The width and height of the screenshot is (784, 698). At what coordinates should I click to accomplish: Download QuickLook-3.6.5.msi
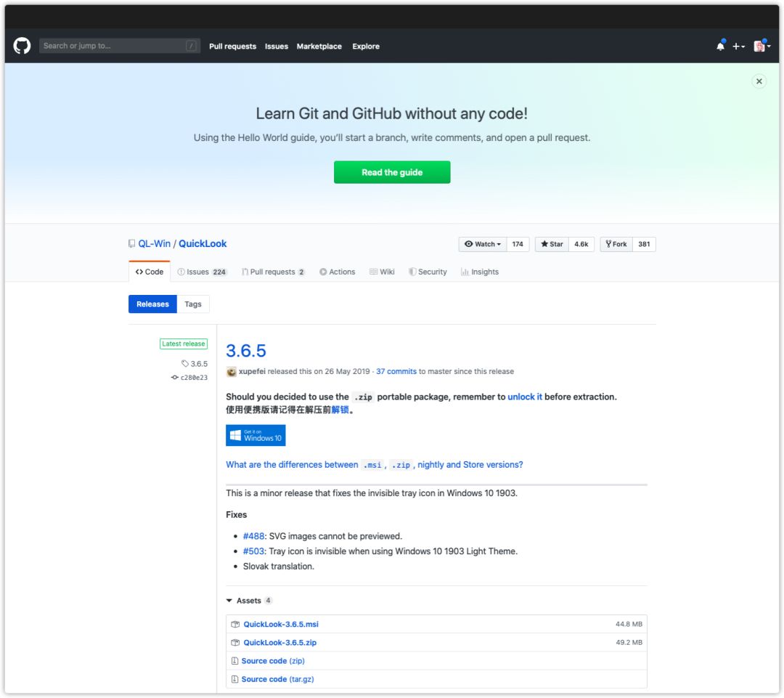click(x=281, y=624)
